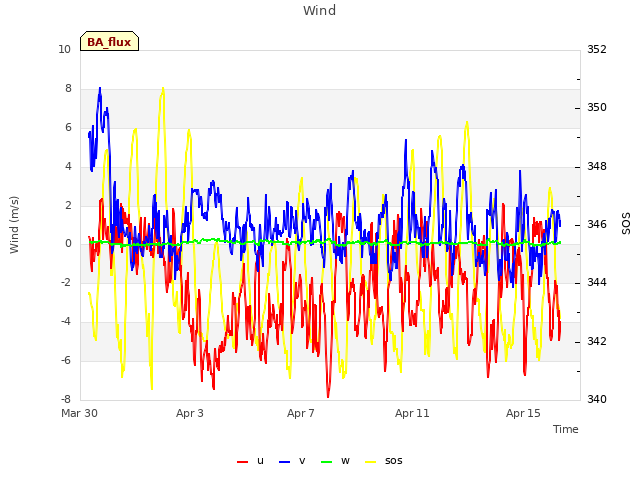This screenshot has width=640, height=480.
Task: Click the yellow sos legend swatch
Action: (x=370, y=462)
